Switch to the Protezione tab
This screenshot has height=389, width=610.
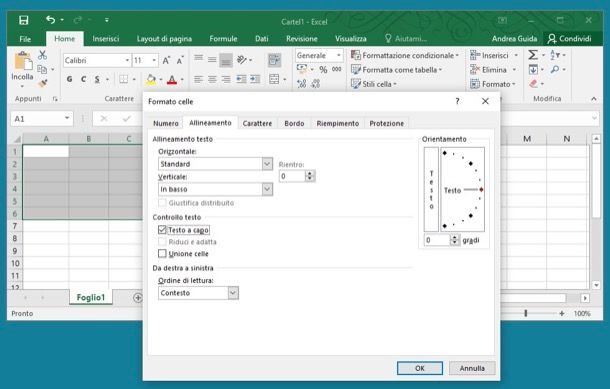coord(387,123)
